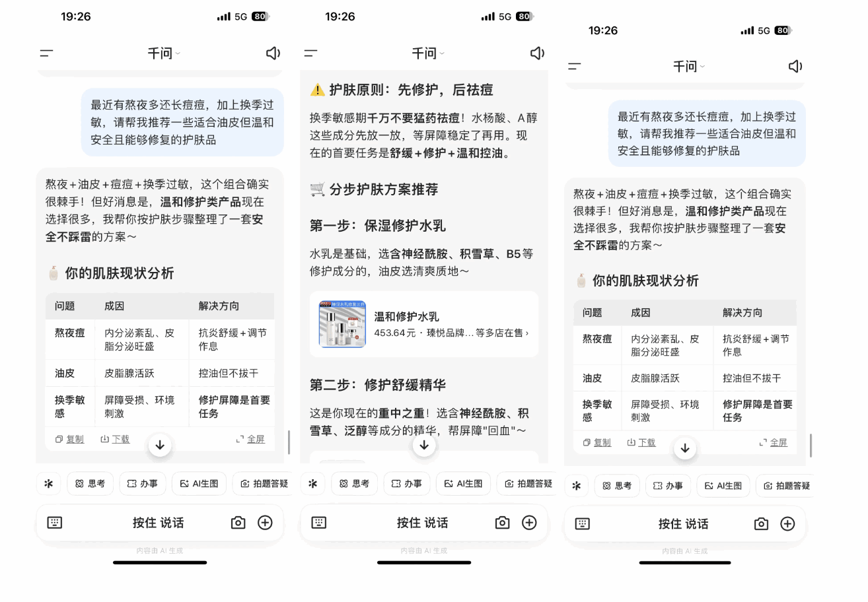Toggle the speaker icon in the left screenshot
868x602 pixels.
[x=273, y=53]
